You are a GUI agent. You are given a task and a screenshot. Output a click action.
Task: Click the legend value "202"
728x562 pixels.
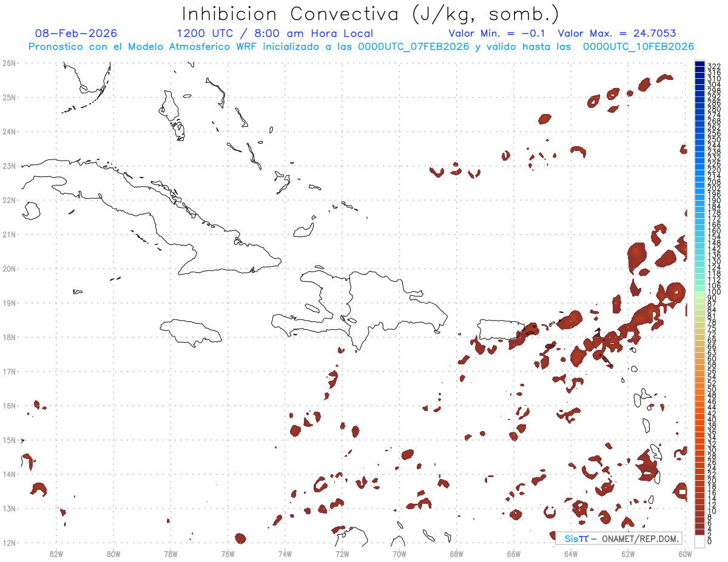714,188
